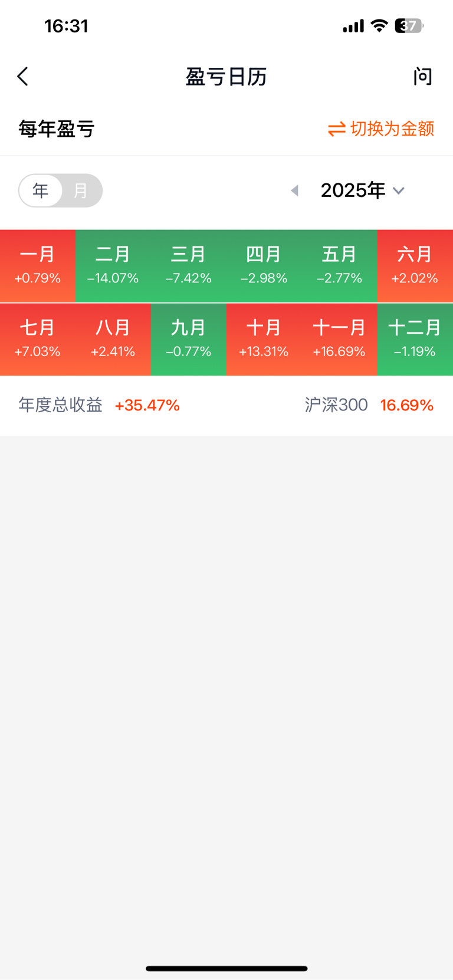453x980 pixels.
Task: Go to previous year with left triangle
Action: pyautogui.click(x=295, y=190)
